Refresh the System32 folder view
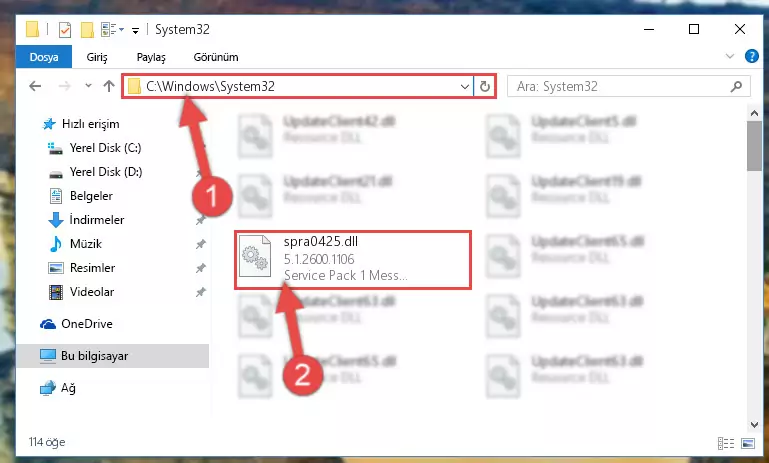This screenshot has height=463, width=769. tap(485, 87)
